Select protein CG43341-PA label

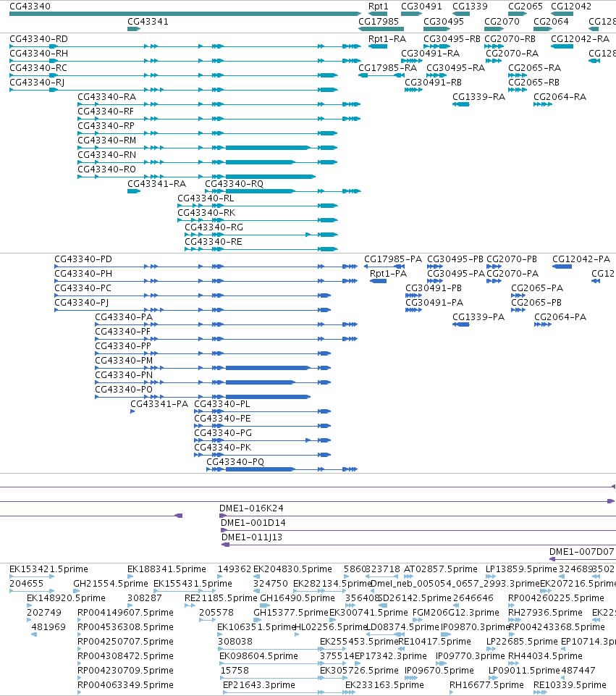159,404
